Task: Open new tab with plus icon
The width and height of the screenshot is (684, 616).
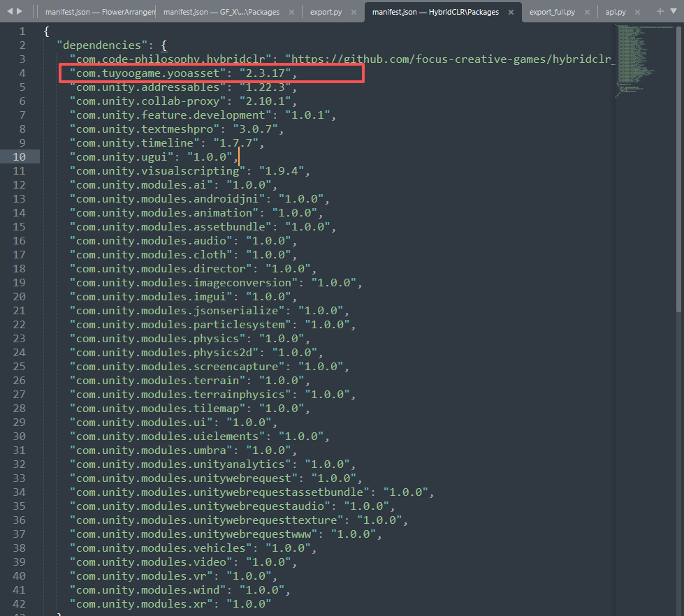Action: 660,11
